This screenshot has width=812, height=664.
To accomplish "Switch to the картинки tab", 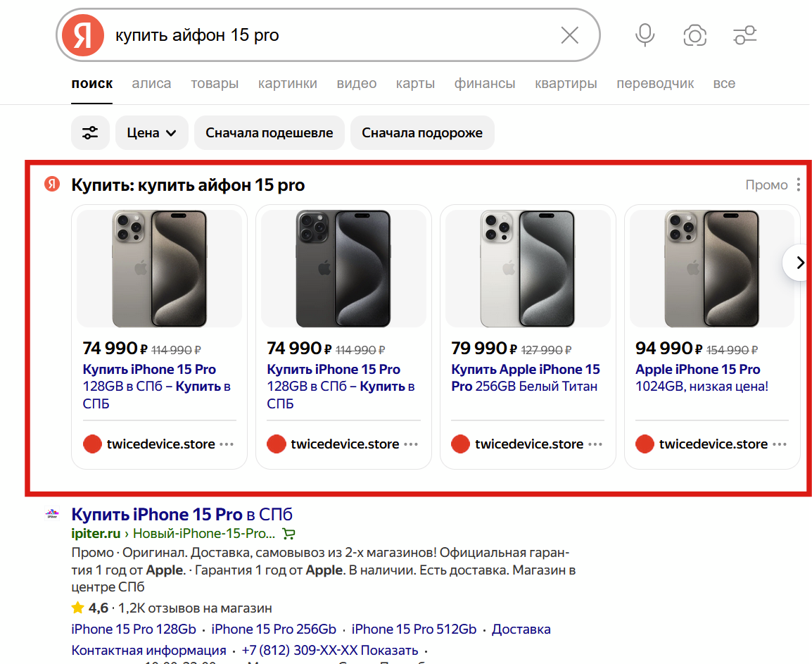I will (x=287, y=84).
